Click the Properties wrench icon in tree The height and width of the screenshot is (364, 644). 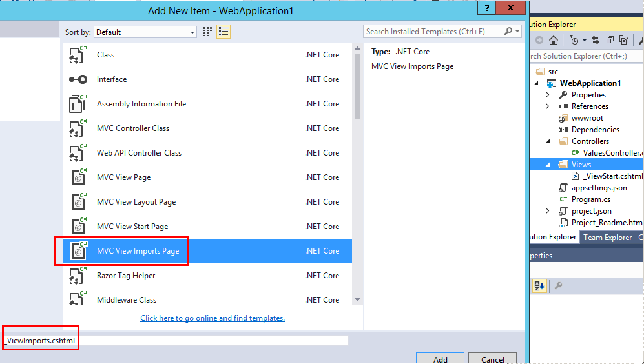[x=563, y=96]
